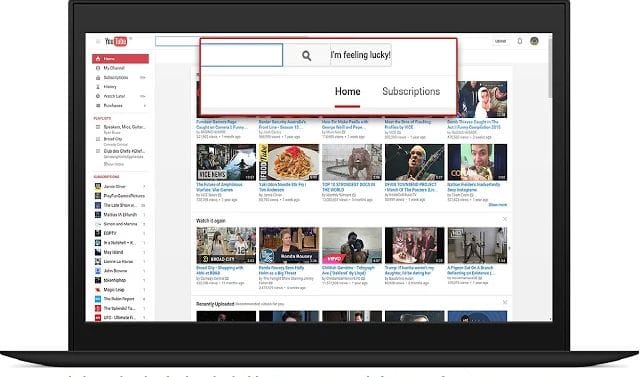The height and width of the screenshot is (377, 643).
Task: Dismiss the Recently Uploaded section
Action: coord(505,303)
